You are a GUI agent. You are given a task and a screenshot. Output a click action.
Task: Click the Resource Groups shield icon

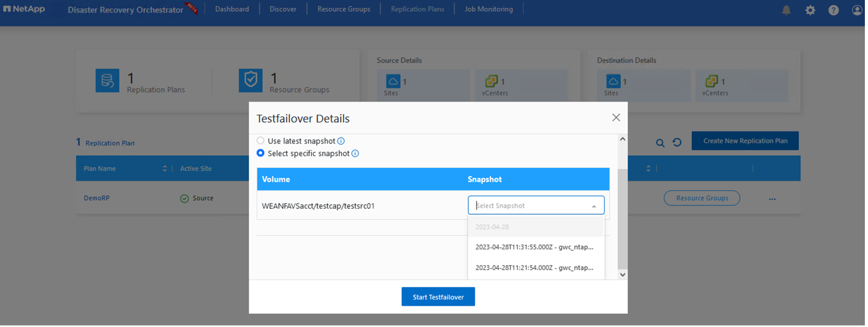251,81
